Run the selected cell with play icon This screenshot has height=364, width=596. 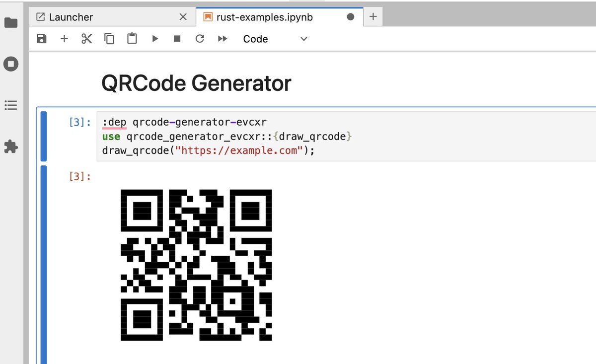pyautogui.click(x=155, y=39)
